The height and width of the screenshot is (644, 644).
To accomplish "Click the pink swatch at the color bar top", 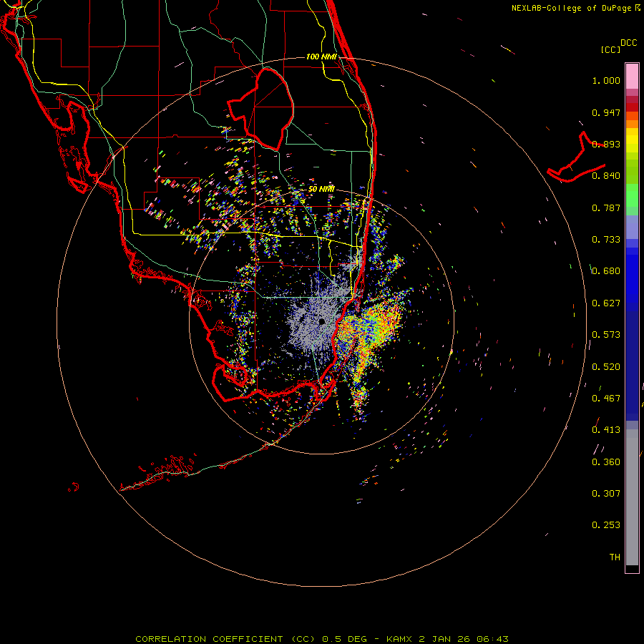I will point(632,76).
